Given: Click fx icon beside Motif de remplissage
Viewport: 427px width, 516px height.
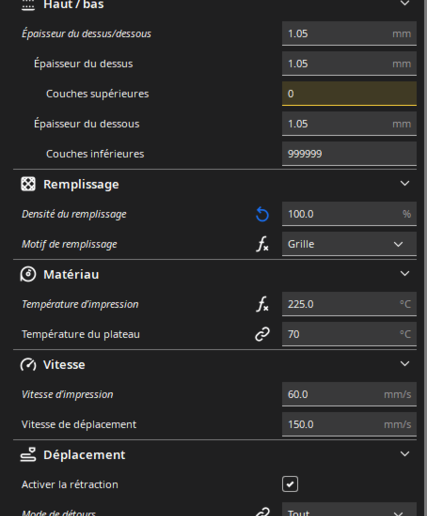Looking at the screenshot, I should point(262,244).
